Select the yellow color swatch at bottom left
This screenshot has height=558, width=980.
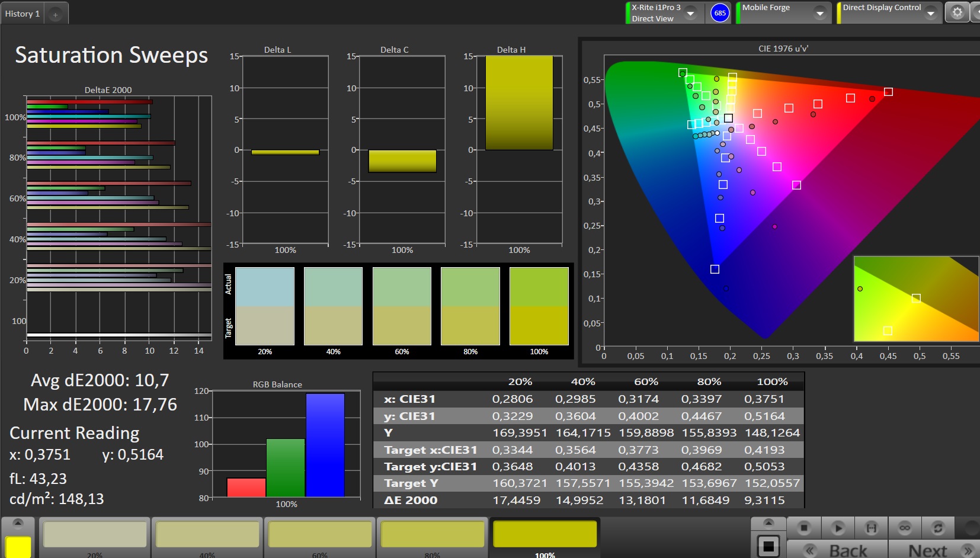[x=18, y=547]
